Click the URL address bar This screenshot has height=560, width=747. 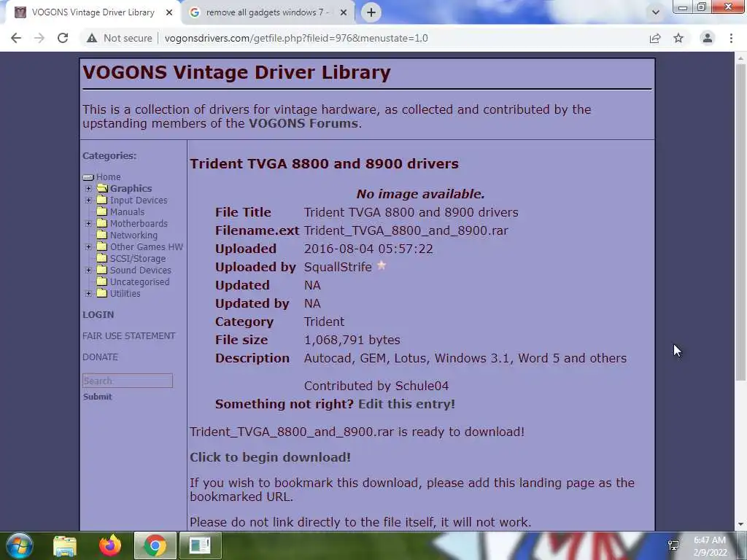[296, 38]
